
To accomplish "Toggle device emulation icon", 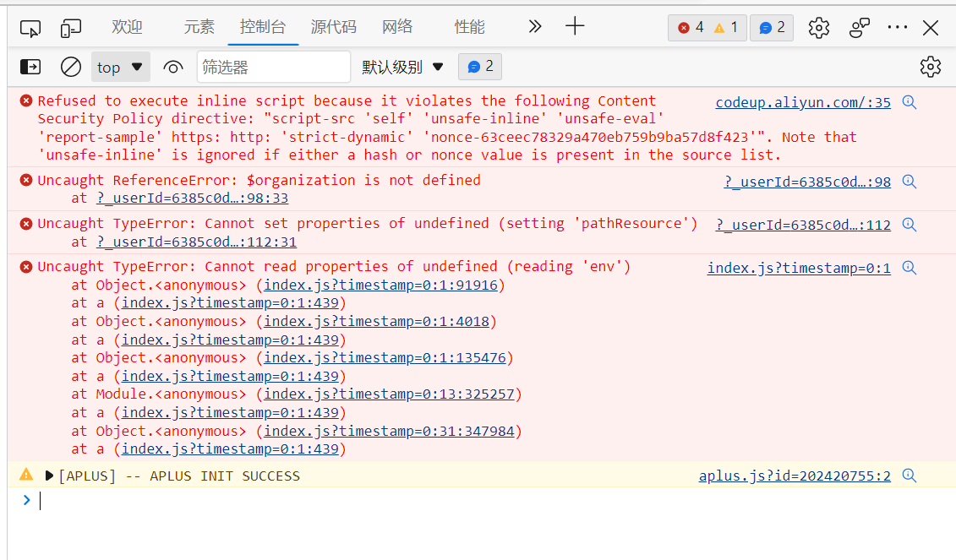I will tap(71, 28).
